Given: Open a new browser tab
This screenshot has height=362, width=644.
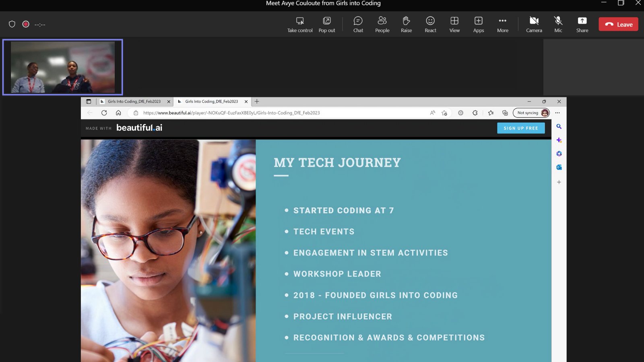Looking at the screenshot, I should 257,101.
